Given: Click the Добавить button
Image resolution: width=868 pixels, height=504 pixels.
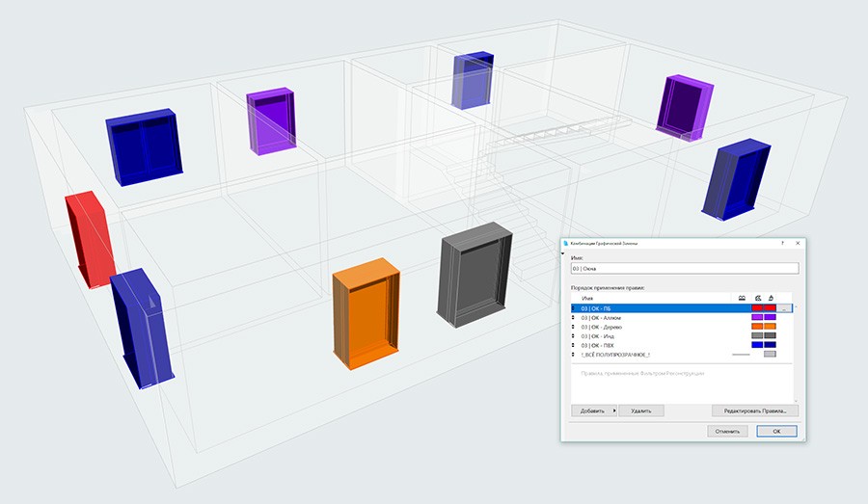Looking at the screenshot, I should [594, 411].
